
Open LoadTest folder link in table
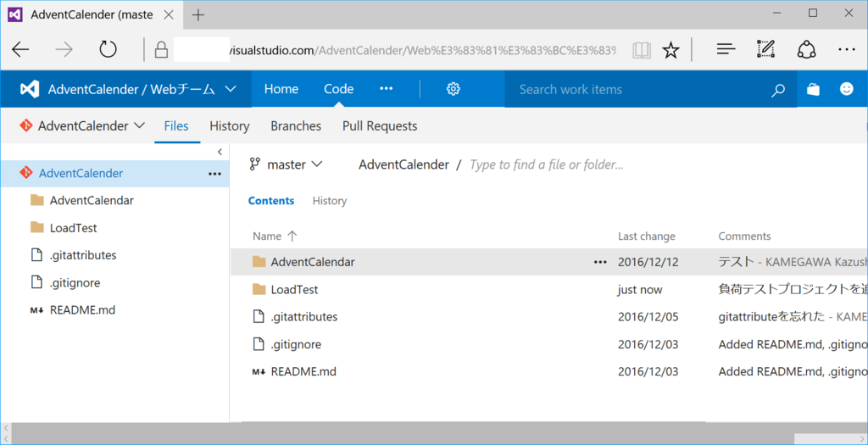pyautogui.click(x=294, y=290)
